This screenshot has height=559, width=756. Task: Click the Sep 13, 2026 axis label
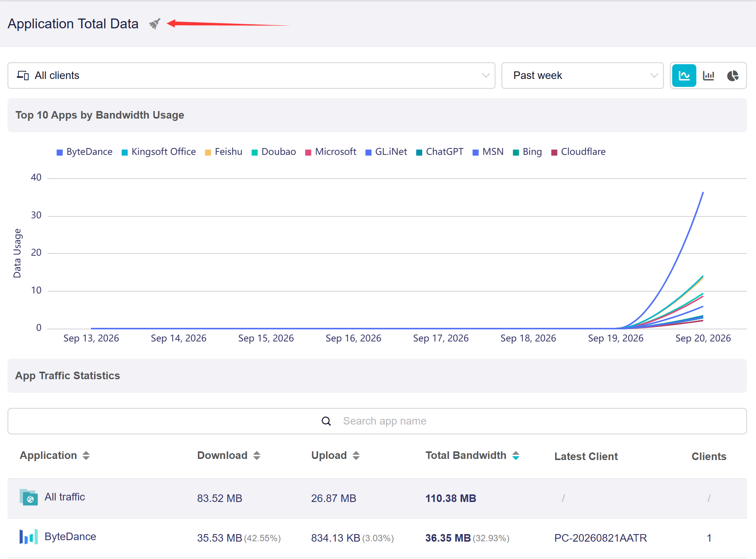91,338
